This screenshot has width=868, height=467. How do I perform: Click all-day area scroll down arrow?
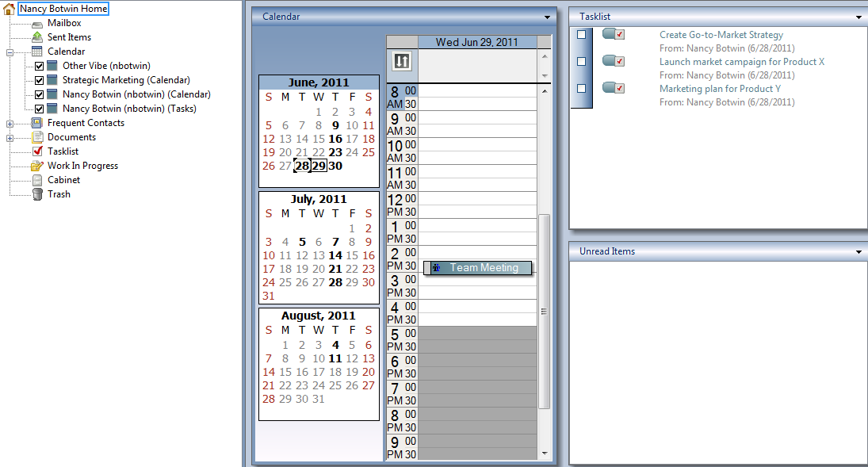(545, 75)
